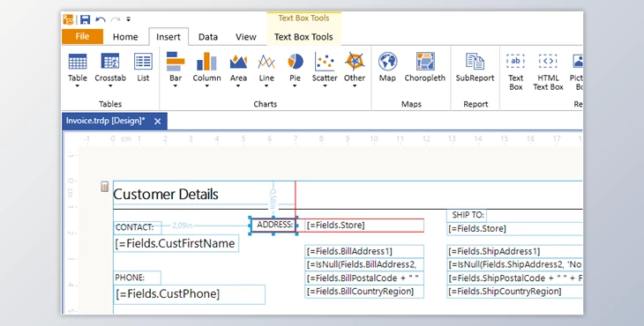The width and height of the screenshot is (644, 326).
Task: Expand the Crosstab dropdown arrow
Action: tap(110, 86)
